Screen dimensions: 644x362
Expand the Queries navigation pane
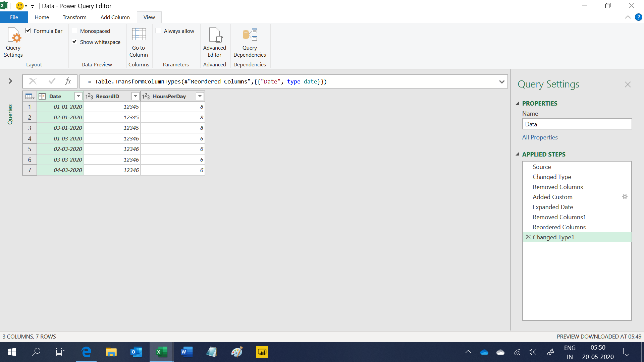coord(10,81)
